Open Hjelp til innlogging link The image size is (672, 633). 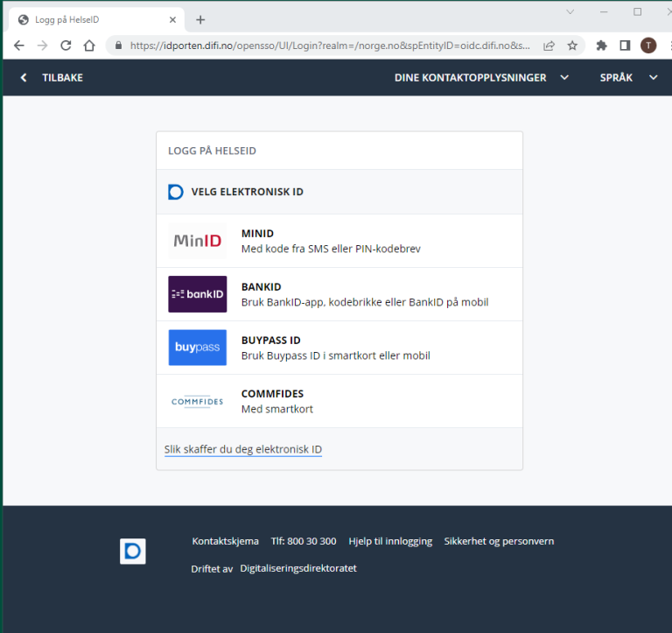click(390, 541)
